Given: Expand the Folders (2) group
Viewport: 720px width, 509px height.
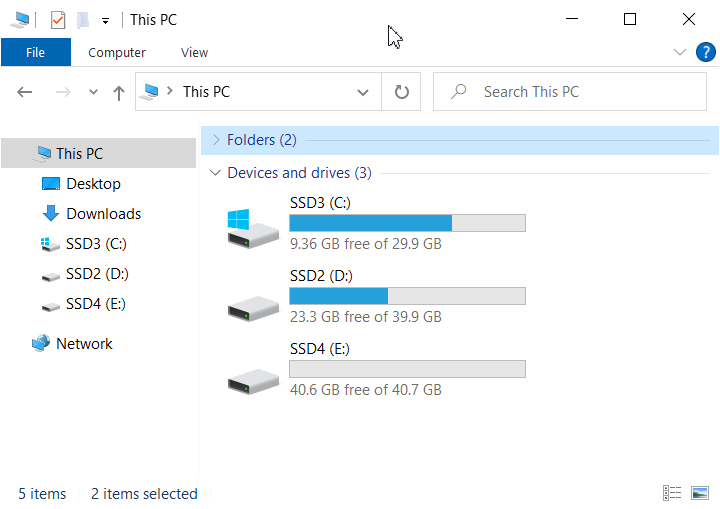Looking at the screenshot, I should 216,140.
